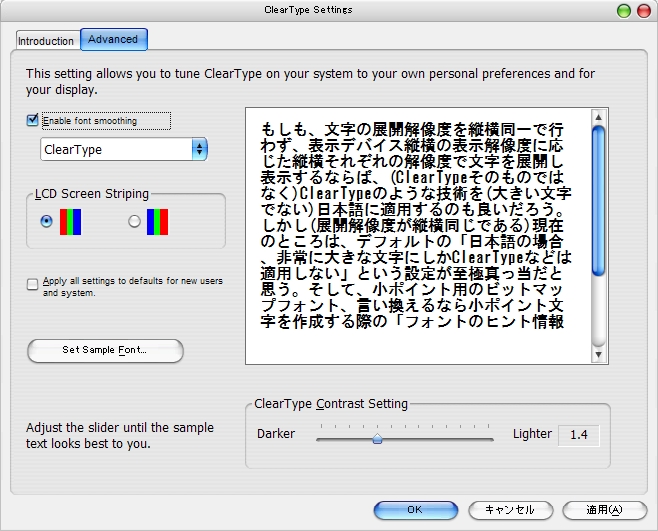Image resolution: width=658 pixels, height=531 pixels.
Task: Click the contrast value field showing 1.4
Action: click(x=578, y=435)
